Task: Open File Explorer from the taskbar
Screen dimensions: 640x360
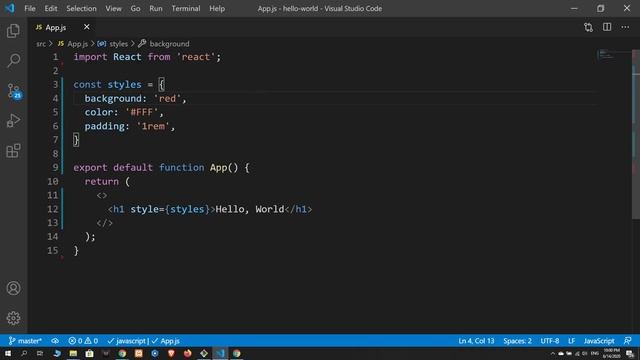Action: pos(73,353)
